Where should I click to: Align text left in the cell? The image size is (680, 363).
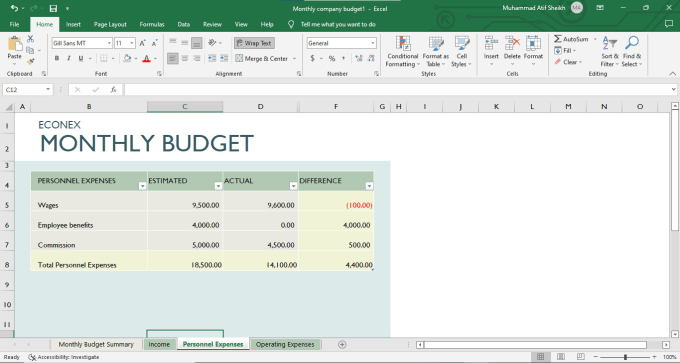(x=173, y=58)
